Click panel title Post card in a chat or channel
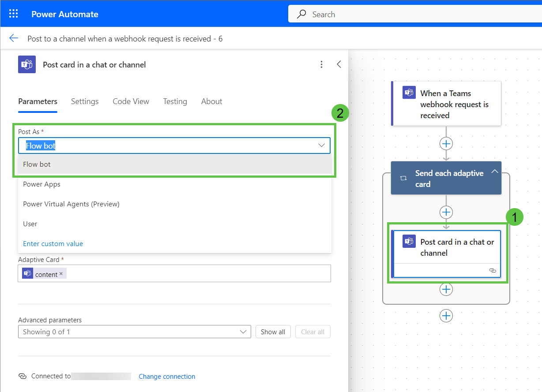The image size is (542, 392). coord(94,65)
